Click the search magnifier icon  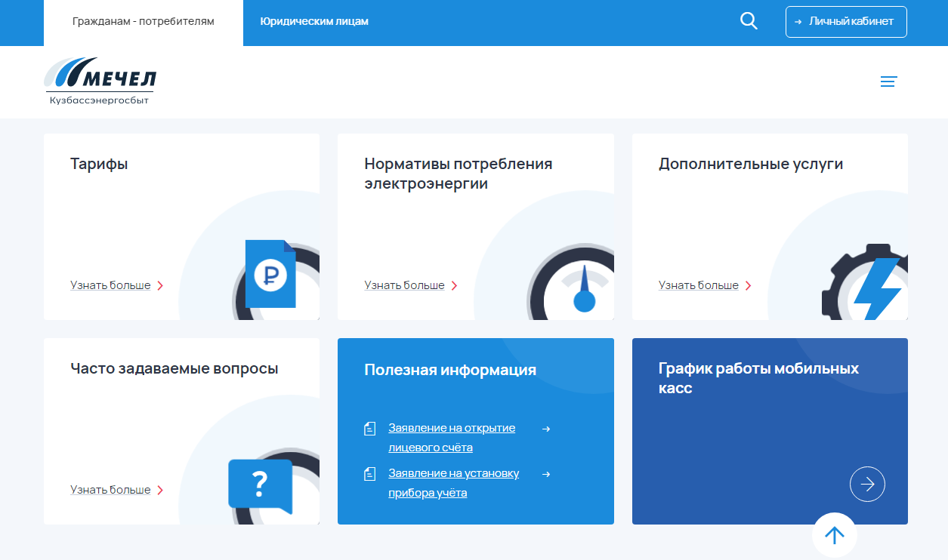748,21
